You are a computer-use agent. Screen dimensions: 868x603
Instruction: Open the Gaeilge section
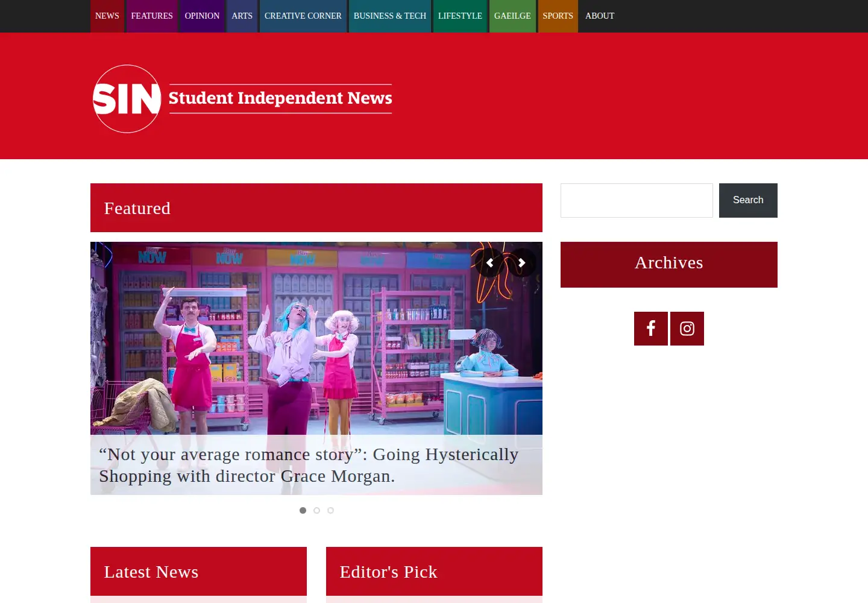coord(512,16)
